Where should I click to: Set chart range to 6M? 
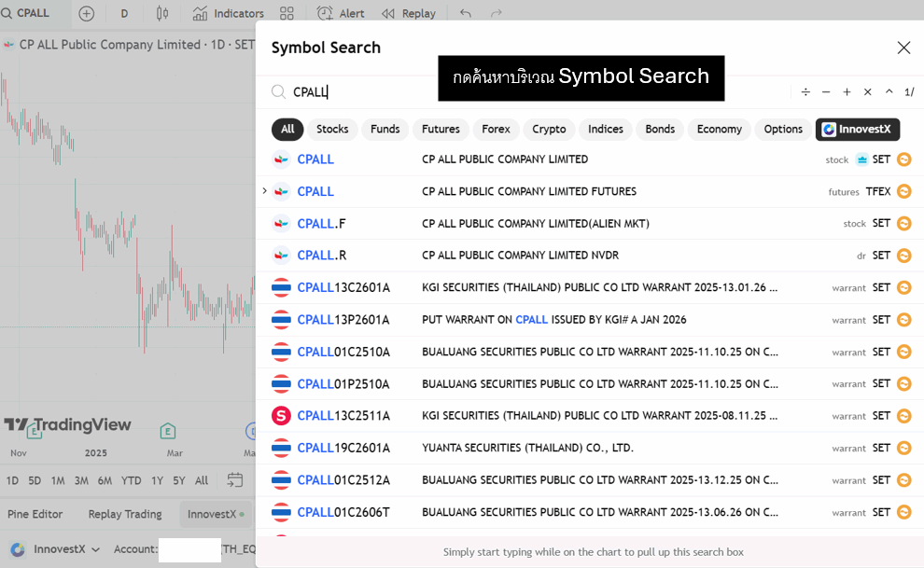(x=105, y=480)
